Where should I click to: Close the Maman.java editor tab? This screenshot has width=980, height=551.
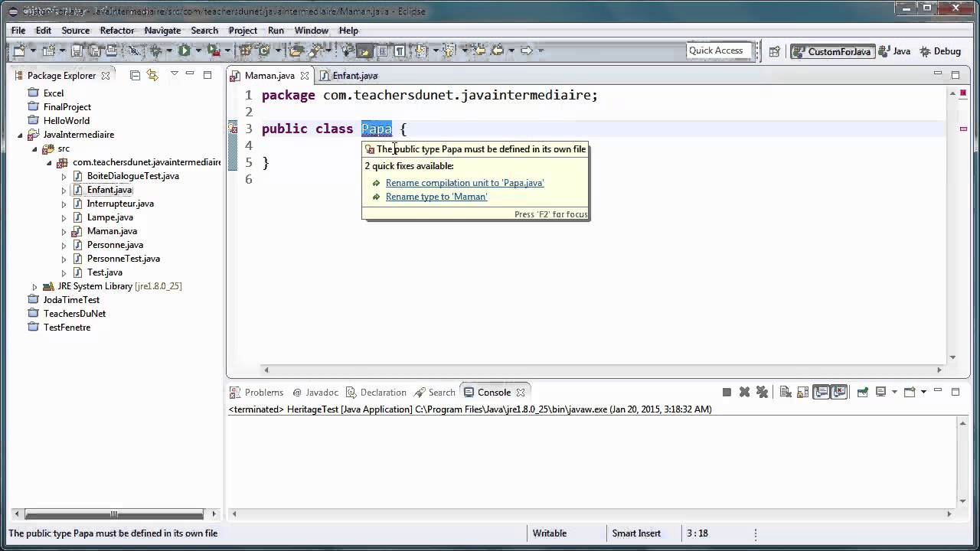click(305, 76)
